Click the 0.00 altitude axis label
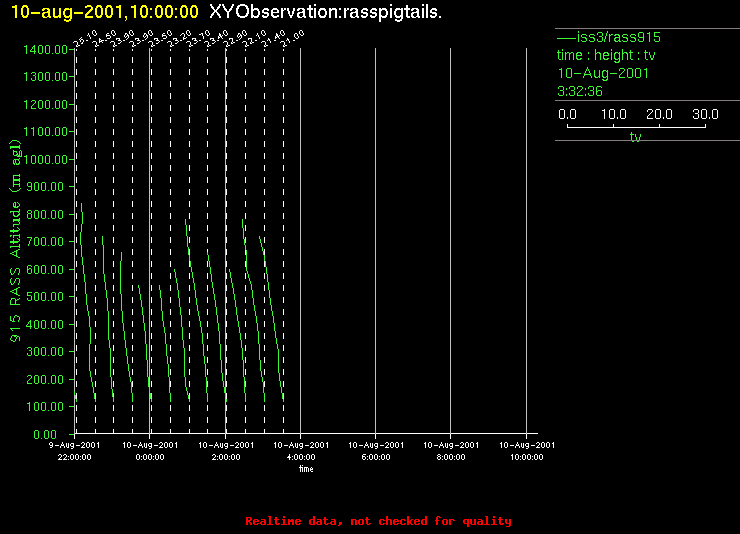 click(x=45, y=434)
